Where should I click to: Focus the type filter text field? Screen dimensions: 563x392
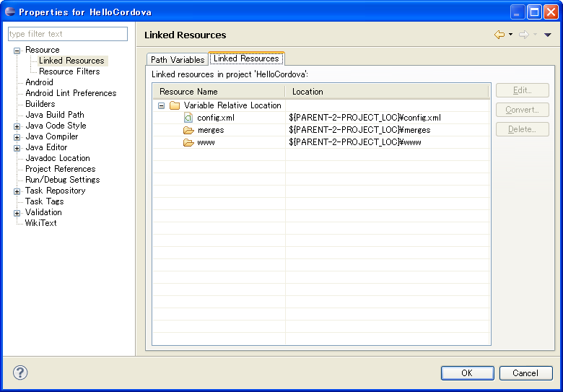point(68,34)
